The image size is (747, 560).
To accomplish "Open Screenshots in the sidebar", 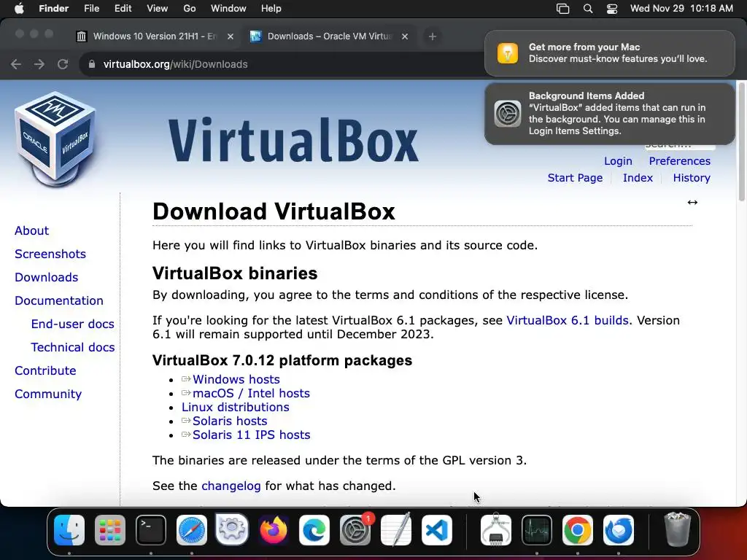I will [50, 254].
